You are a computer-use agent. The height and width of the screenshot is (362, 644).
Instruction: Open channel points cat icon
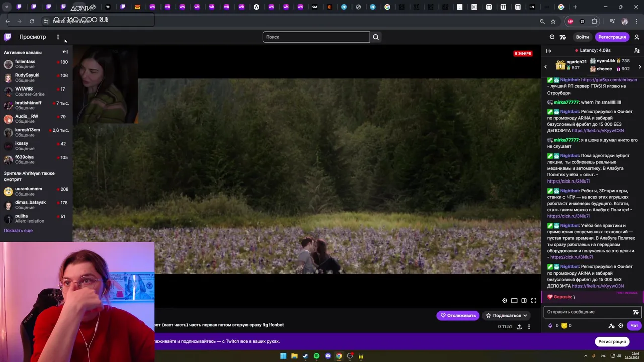click(564, 326)
